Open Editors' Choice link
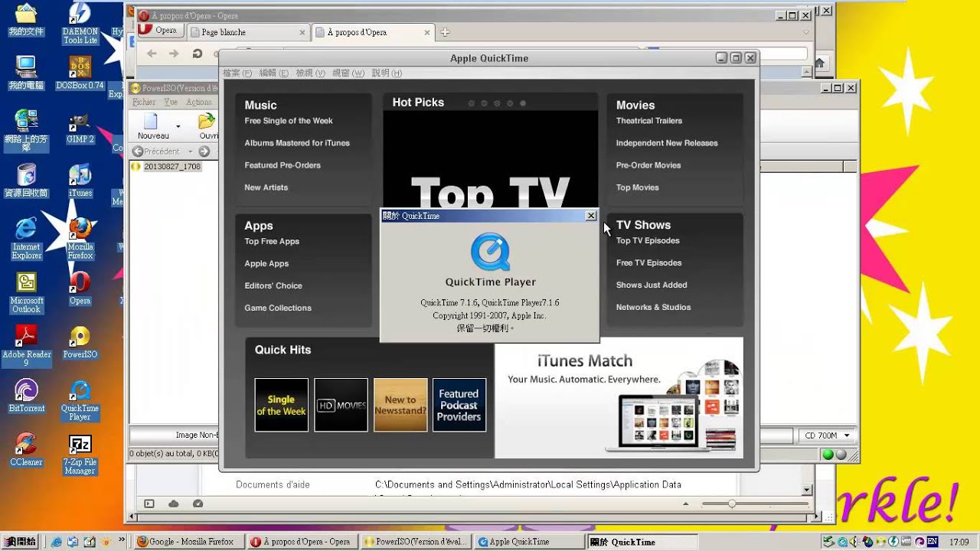The width and height of the screenshot is (980, 551). (x=273, y=285)
